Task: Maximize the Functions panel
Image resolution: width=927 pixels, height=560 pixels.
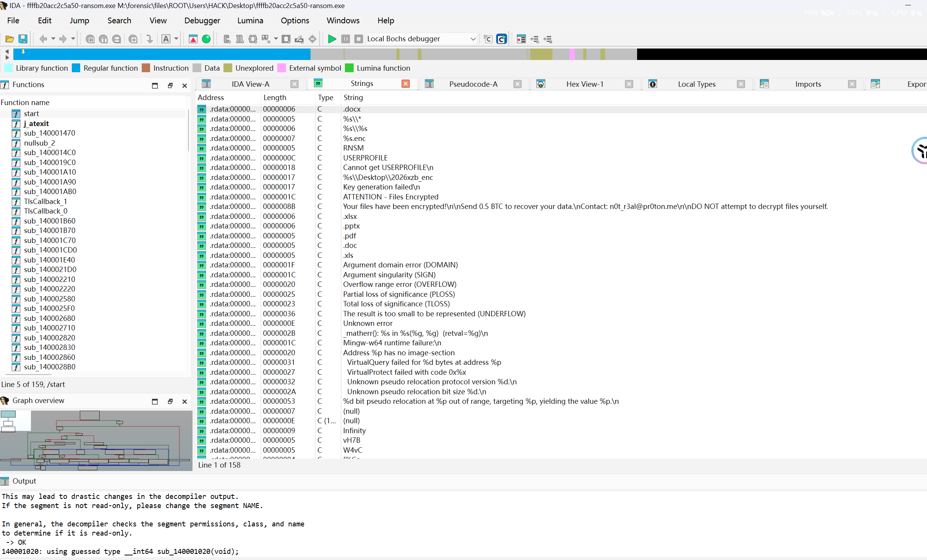Action: [x=155, y=86]
